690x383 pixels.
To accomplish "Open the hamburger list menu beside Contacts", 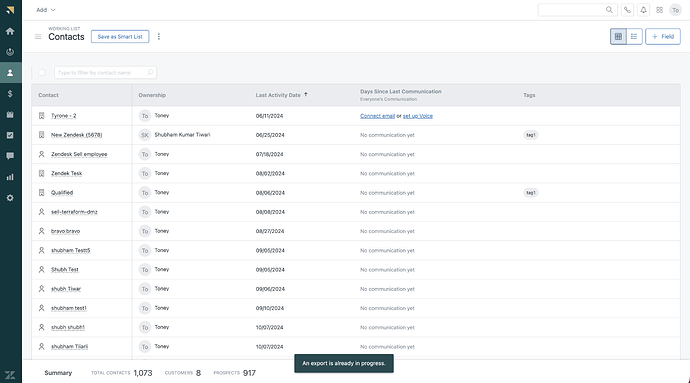I will [x=38, y=37].
